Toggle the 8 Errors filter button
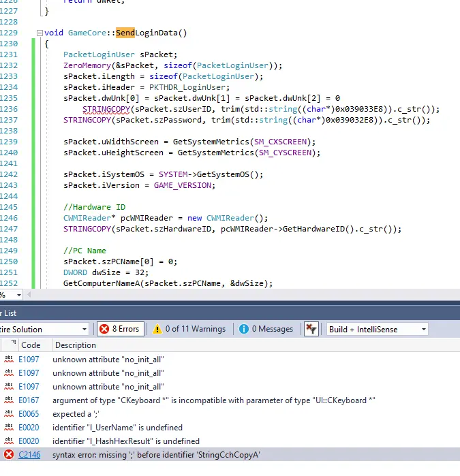The height and width of the screenshot is (476, 460). click(121, 329)
